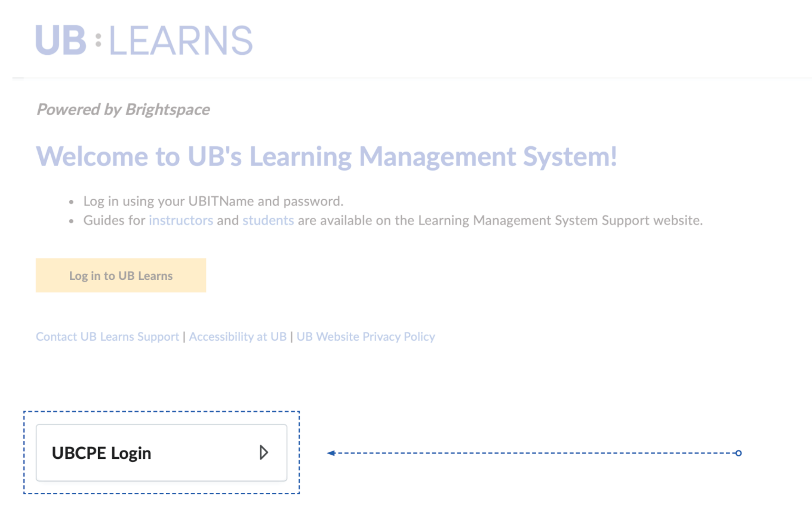Open the students guide link

tap(267, 220)
